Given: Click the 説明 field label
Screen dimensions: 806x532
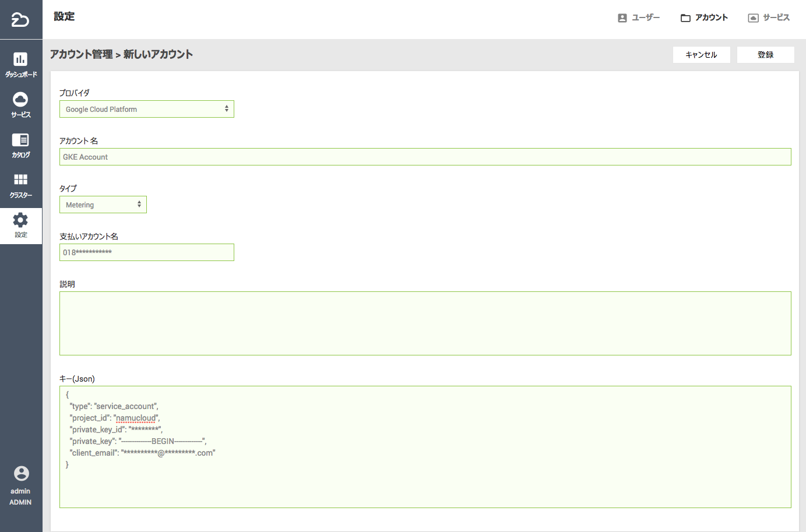Looking at the screenshot, I should point(67,284).
